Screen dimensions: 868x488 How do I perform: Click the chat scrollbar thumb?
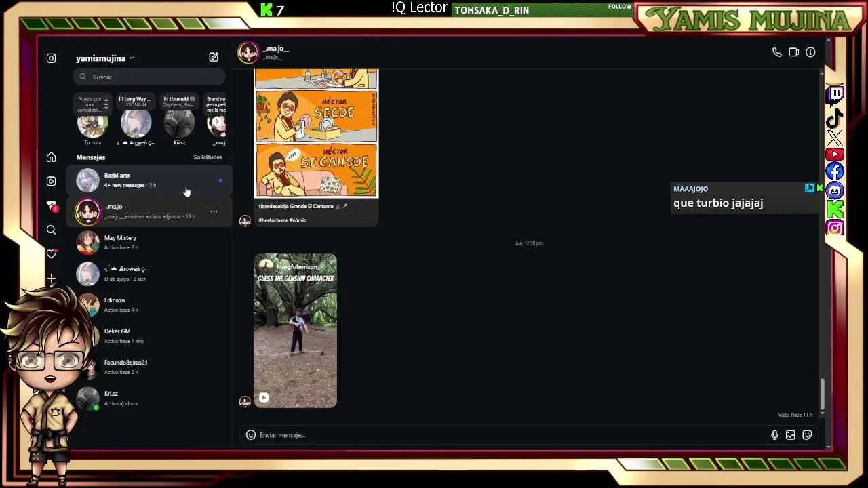click(x=823, y=394)
